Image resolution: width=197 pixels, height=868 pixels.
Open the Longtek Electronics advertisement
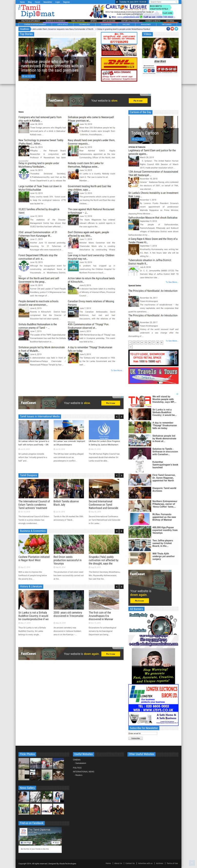tap(153, 705)
